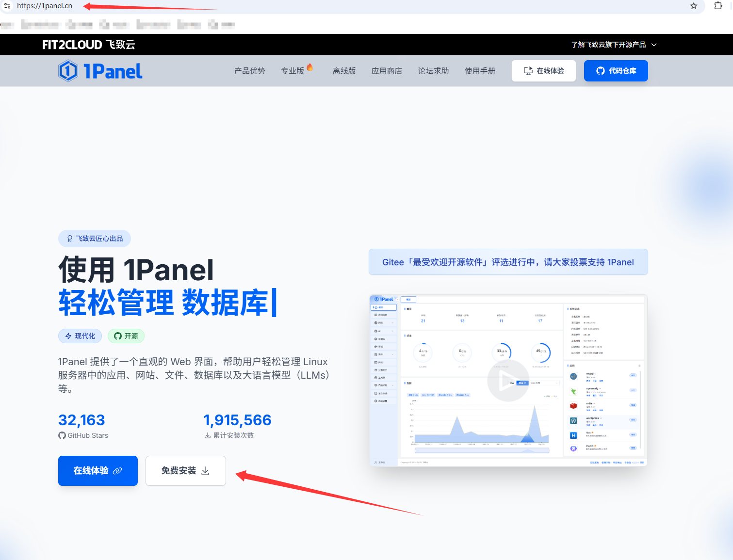Image resolution: width=733 pixels, height=560 pixels.
Task: Go to 离线版 page
Action: coord(344,71)
